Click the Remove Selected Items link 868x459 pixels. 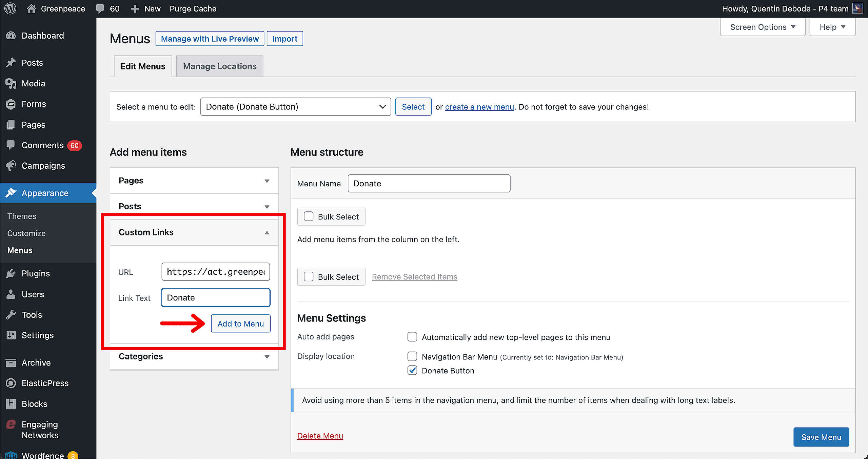click(x=414, y=277)
